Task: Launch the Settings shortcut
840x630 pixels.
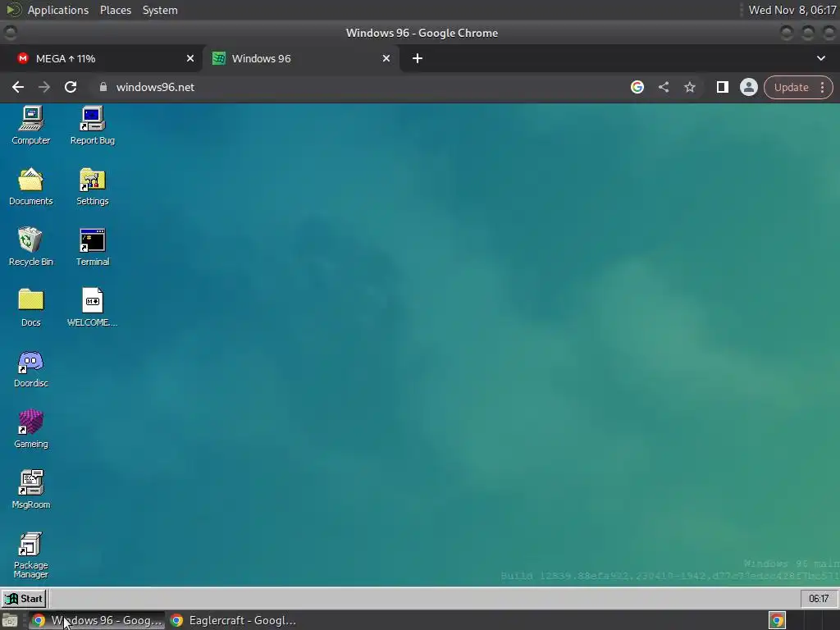Action: pyautogui.click(x=92, y=186)
